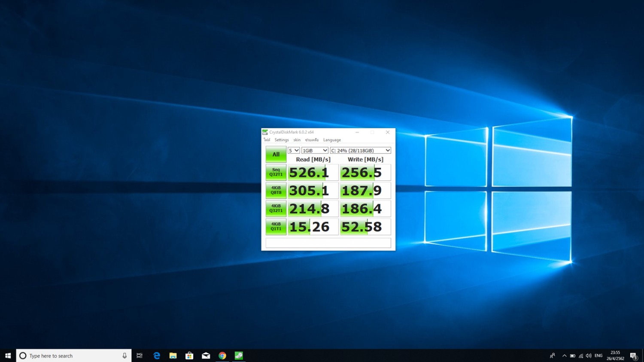The image size is (644, 362).
Task: Open the Language menu
Action: click(x=332, y=140)
